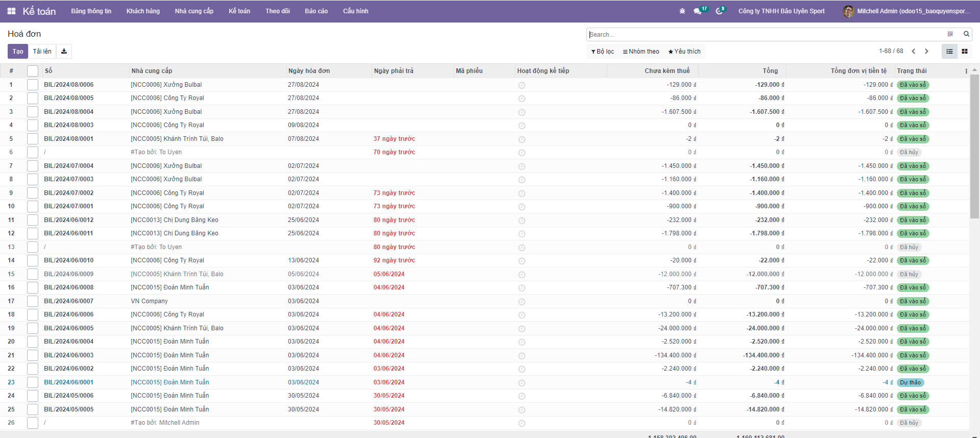
Task: Click the Tải lên upload button
Action: point(42,51)
